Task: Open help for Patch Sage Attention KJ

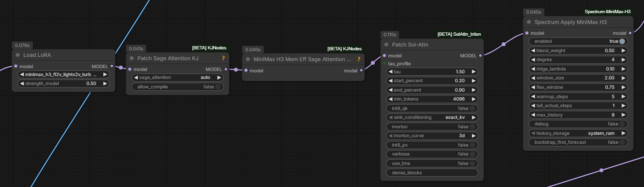Action: [x=223, y=58]
